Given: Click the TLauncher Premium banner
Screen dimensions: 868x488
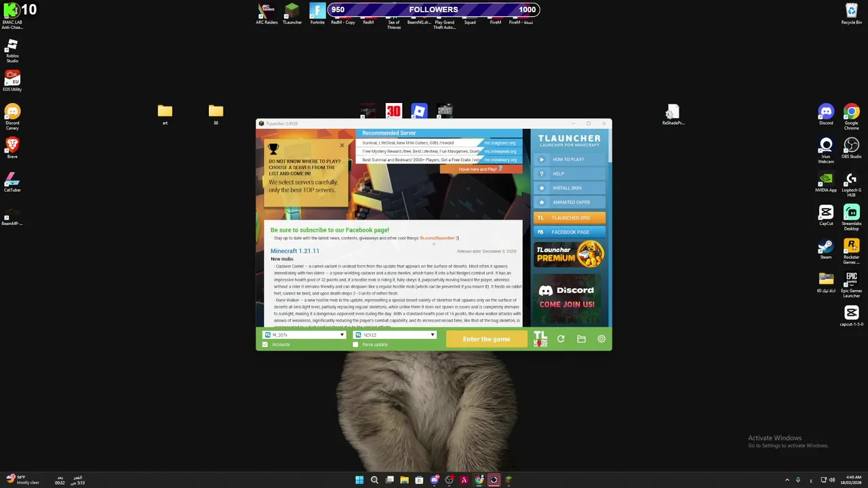Looking at the screenshot, I should coord(570,254).
